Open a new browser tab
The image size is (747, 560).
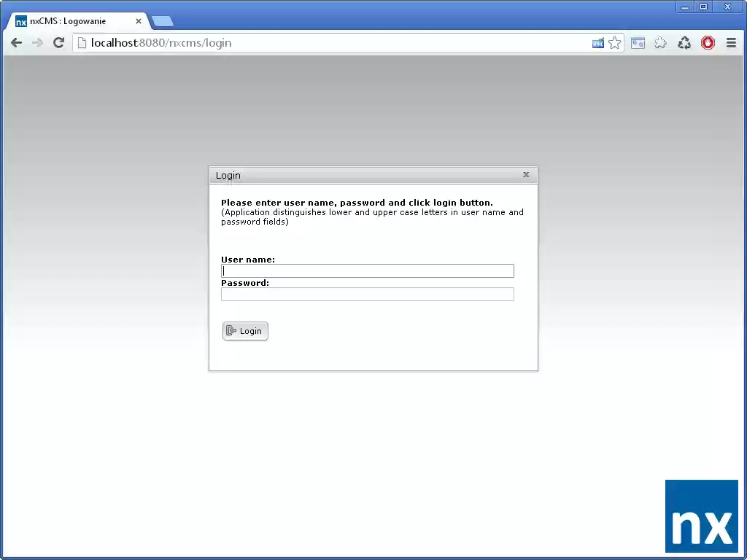point(162,21)
